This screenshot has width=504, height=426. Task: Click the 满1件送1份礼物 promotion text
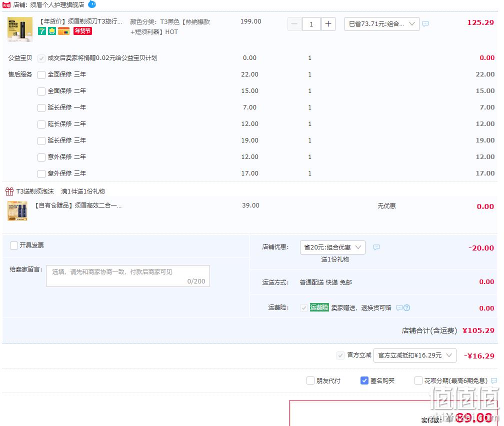(x=83, y=191)
